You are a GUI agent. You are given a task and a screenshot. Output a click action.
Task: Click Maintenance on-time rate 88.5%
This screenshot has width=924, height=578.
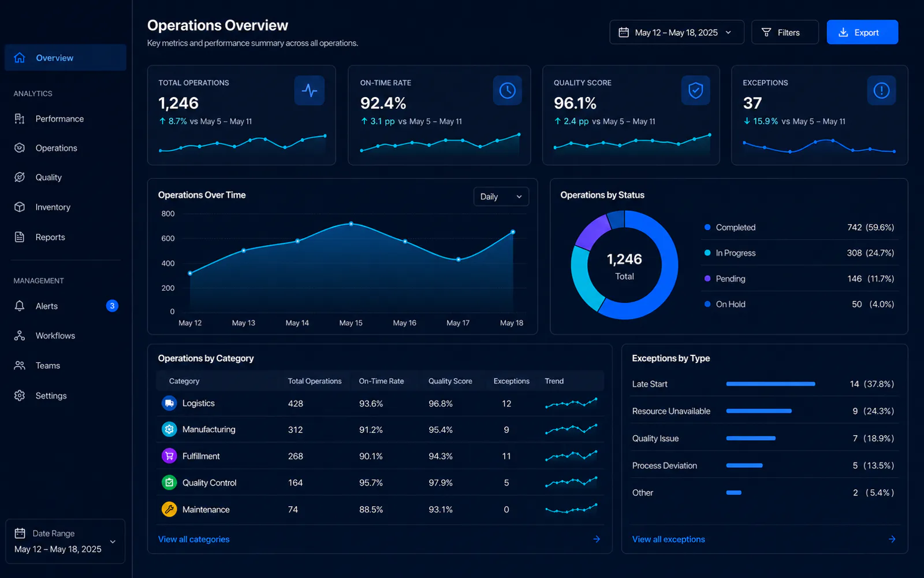pos(371,509)
